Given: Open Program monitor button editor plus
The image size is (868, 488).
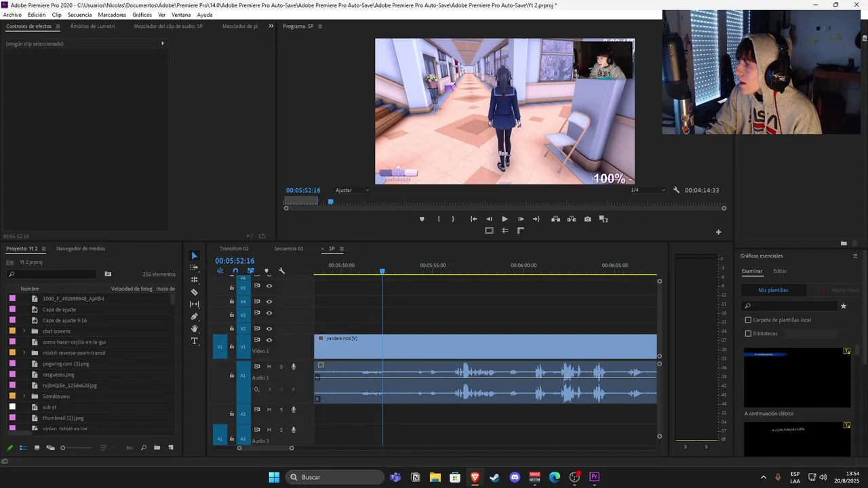Looking at the screenshot, I should tap(719, 232).
